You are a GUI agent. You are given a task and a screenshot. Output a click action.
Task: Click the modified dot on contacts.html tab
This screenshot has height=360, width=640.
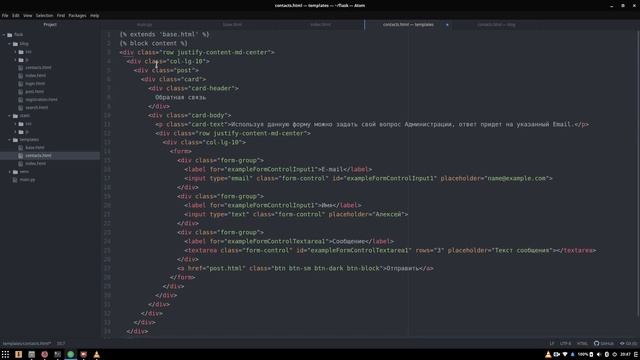pyautogui.click(x=447, y=25)
